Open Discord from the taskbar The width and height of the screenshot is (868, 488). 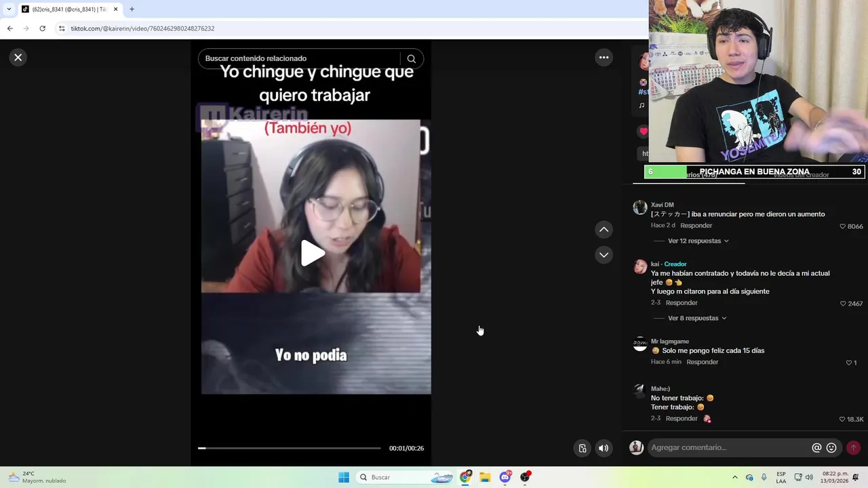point(505,477)
